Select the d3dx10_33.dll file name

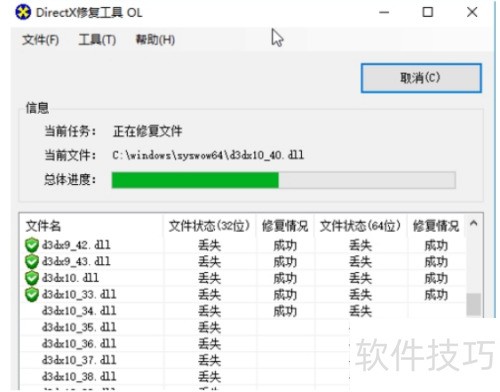point(79,295)
